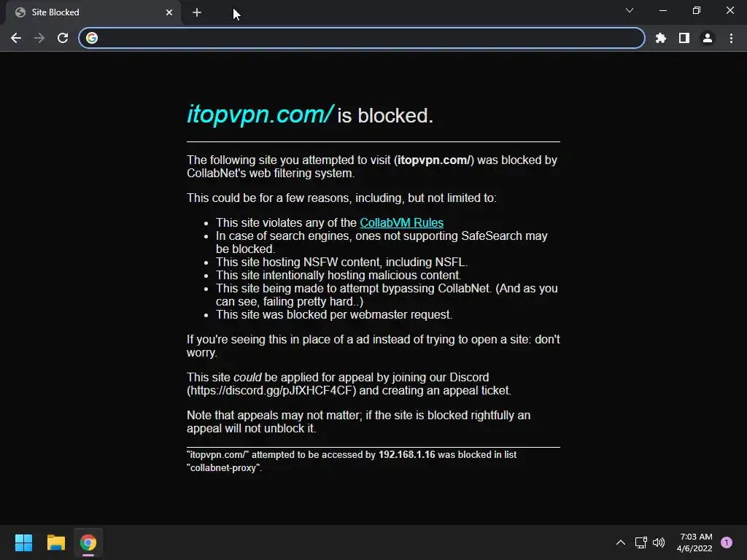Click the Chrome taskbar icon

[88, 542]
